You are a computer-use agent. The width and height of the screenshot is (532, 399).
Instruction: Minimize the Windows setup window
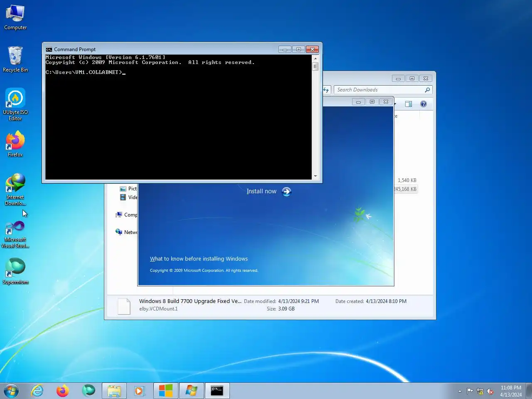coord(358,102)
